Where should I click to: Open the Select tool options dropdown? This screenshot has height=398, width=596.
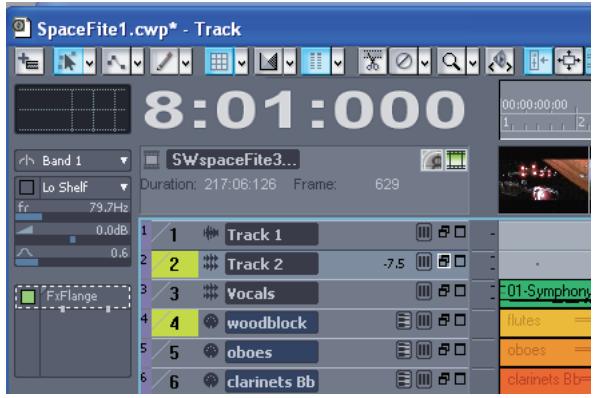pos(90,61)
